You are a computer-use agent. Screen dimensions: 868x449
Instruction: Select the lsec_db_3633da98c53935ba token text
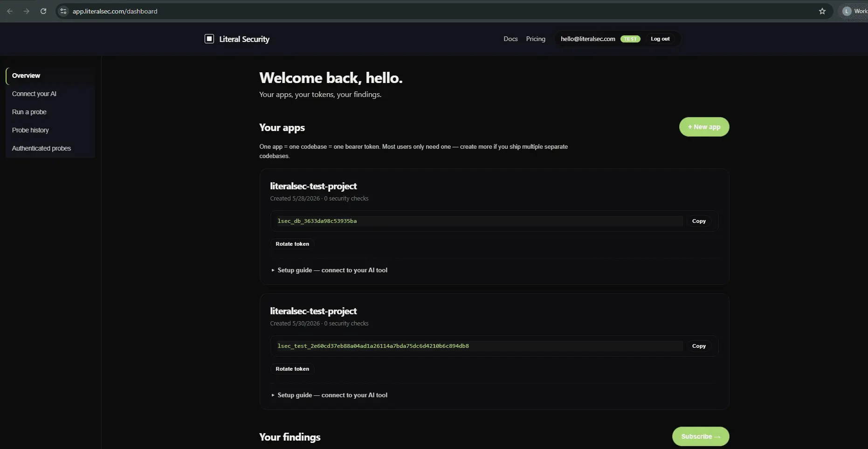(x=317, y=221)
